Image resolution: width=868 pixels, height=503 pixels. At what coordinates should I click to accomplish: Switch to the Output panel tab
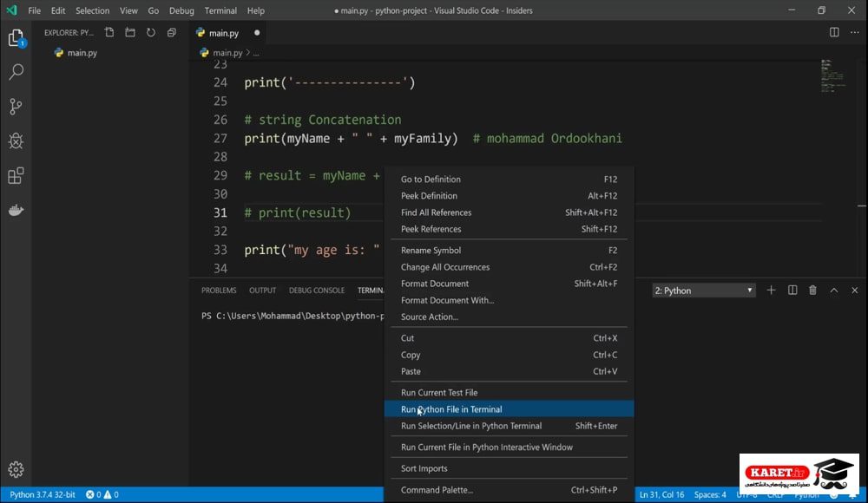pos(262,290)
